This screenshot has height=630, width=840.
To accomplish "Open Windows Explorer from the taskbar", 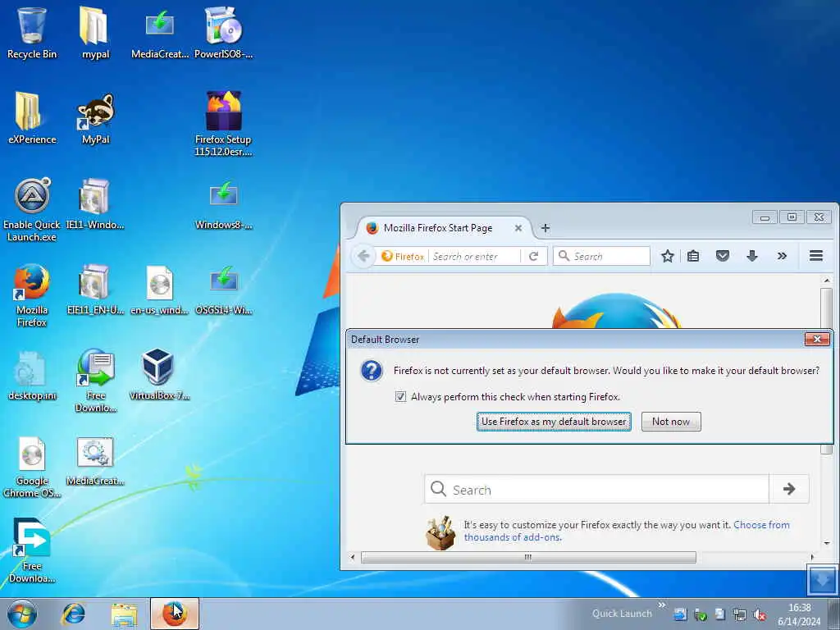I will pyautogui.click(x=125, y=614).
